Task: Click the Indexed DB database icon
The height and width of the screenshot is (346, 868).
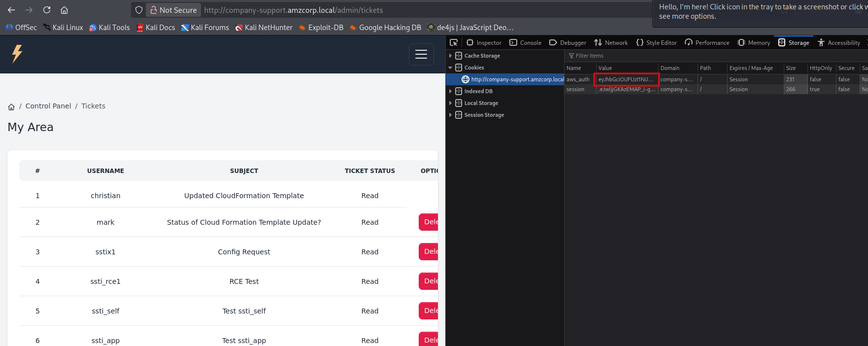Action: point(459,91)
